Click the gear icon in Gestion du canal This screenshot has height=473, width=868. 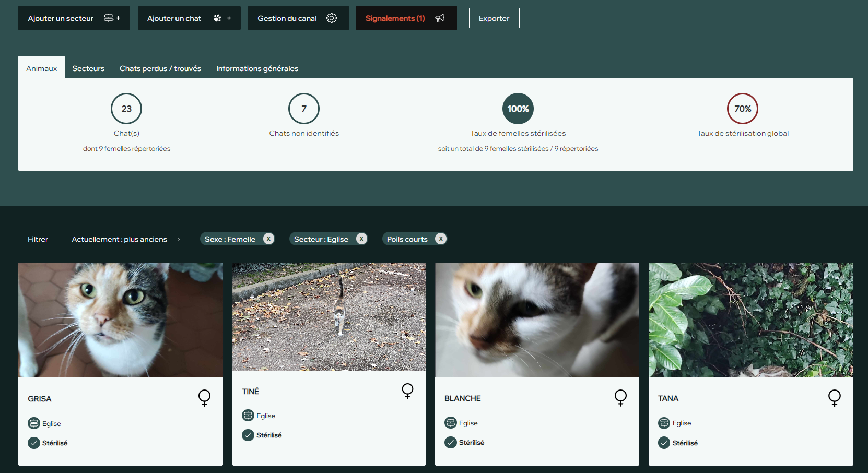point(332,18)
